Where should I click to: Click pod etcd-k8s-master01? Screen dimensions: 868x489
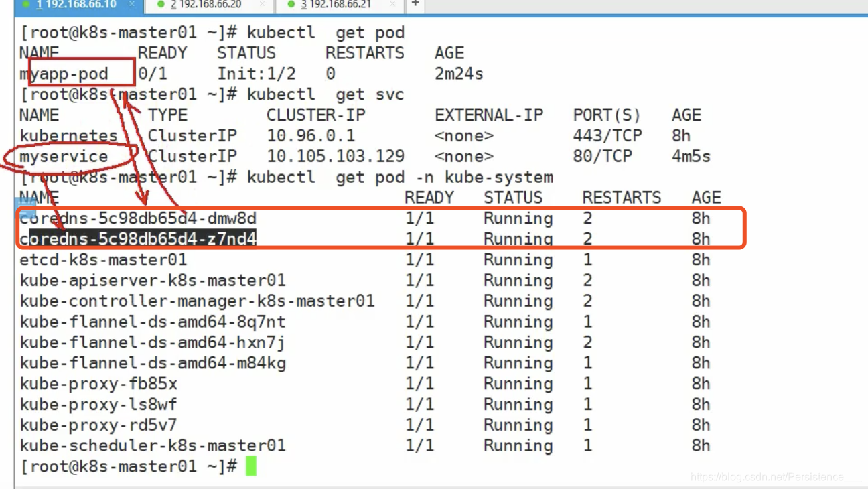[104, 260]
